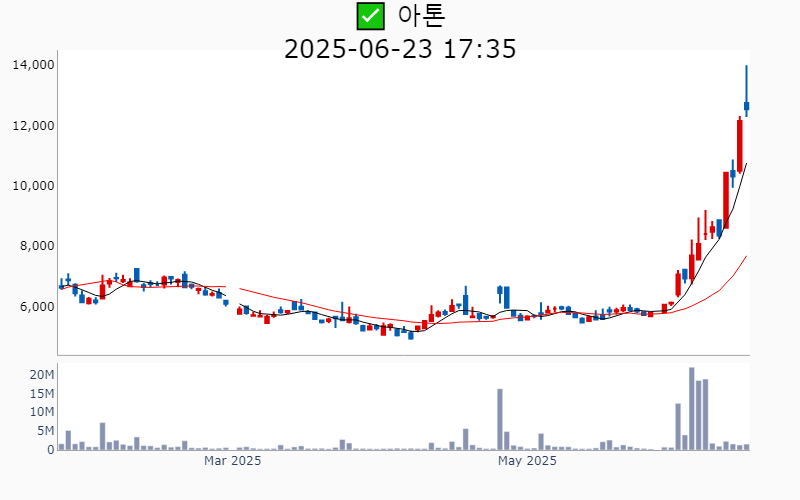
Task: Click the early-May volume spike bar near 15M
Action: 500,419
